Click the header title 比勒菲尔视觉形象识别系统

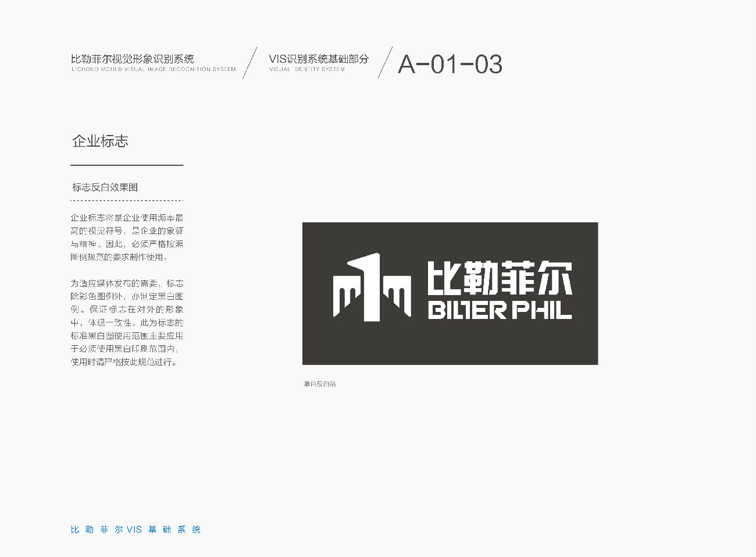tap(133, 59)
